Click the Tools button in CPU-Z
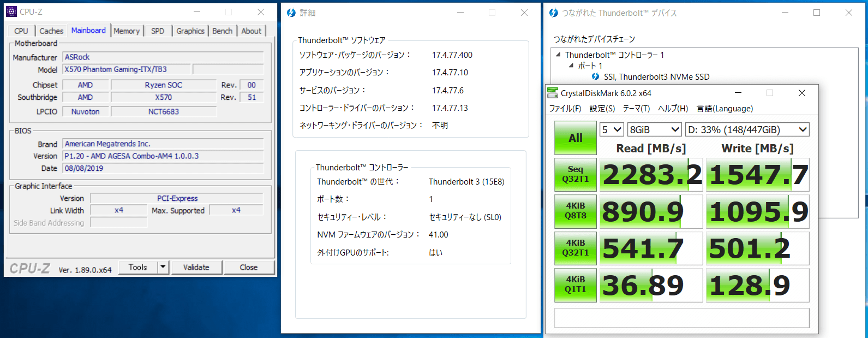Viewport: 868px width, 338px height. click(138, 267)
